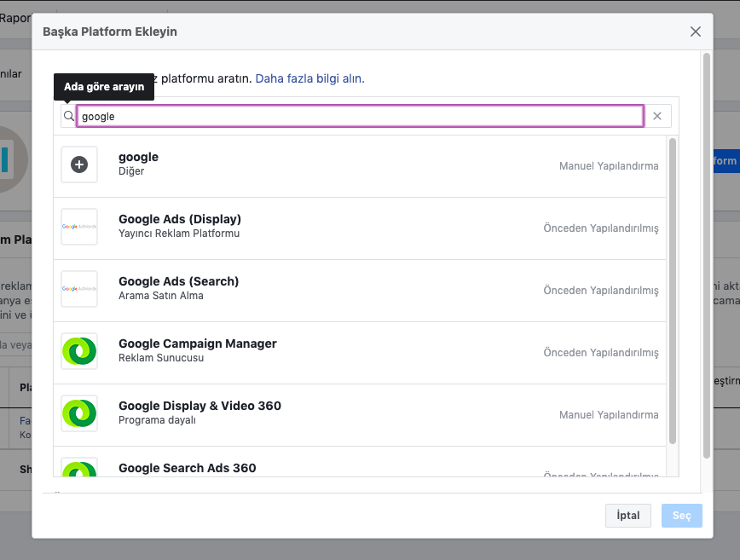Image resolution: width=740 pixels, height=560 pixels.
Task: Close the Başka Platform Ekleyin dialog
Action: point(695,32)
